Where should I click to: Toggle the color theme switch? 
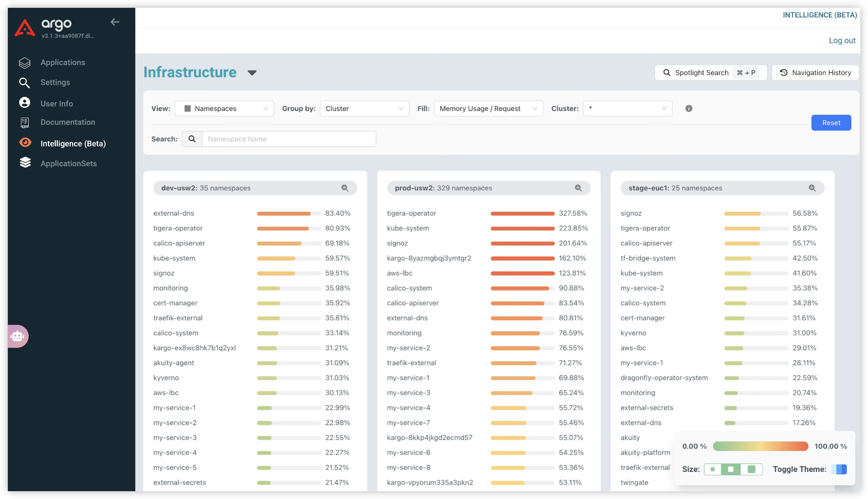click(x=839, y=469)
